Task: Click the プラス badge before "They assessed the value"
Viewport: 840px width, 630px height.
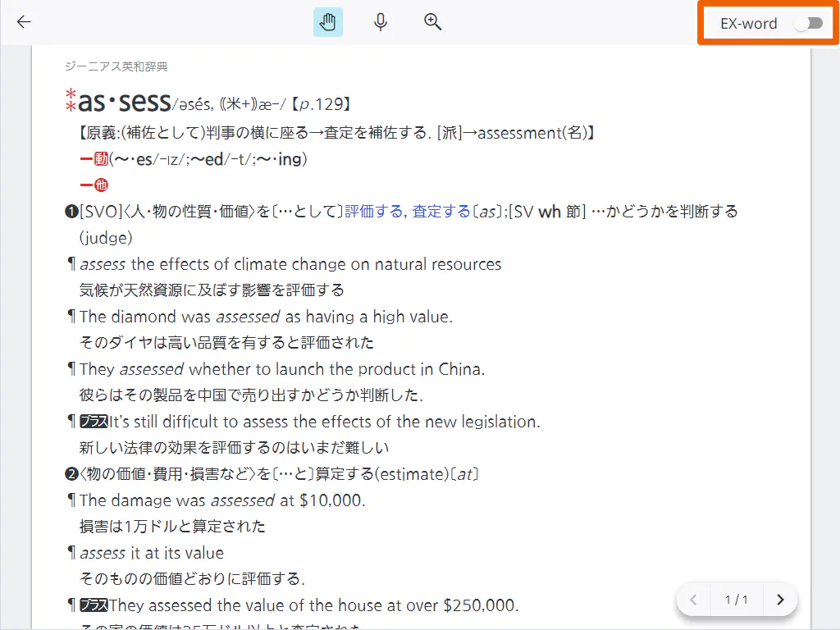Action: pyautogui.click(x=94, y=605)
